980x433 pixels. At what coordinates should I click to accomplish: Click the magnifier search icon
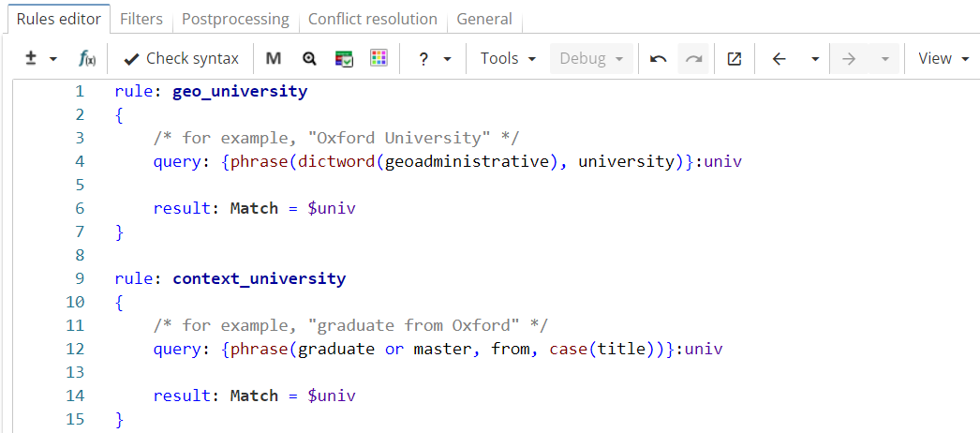309,59
